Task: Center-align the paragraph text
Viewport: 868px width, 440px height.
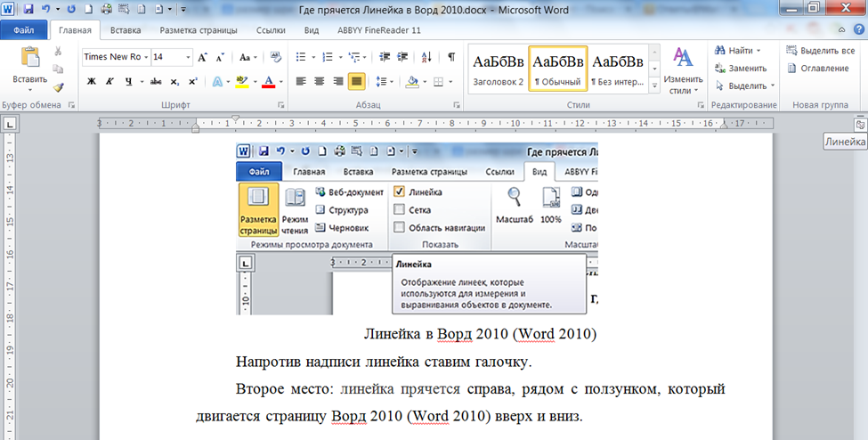Action: [x=319, y=81]
